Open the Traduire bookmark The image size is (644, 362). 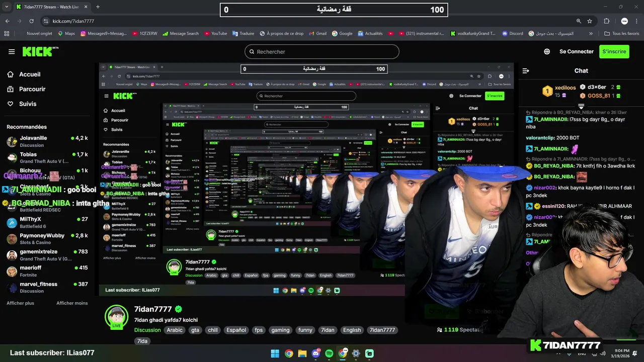point(243,34)
